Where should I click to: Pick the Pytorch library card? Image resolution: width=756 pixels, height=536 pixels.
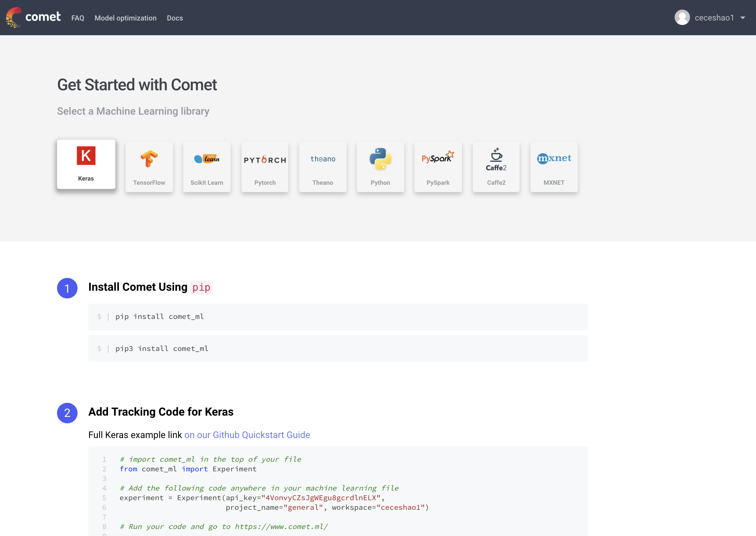tap(265, 167)
